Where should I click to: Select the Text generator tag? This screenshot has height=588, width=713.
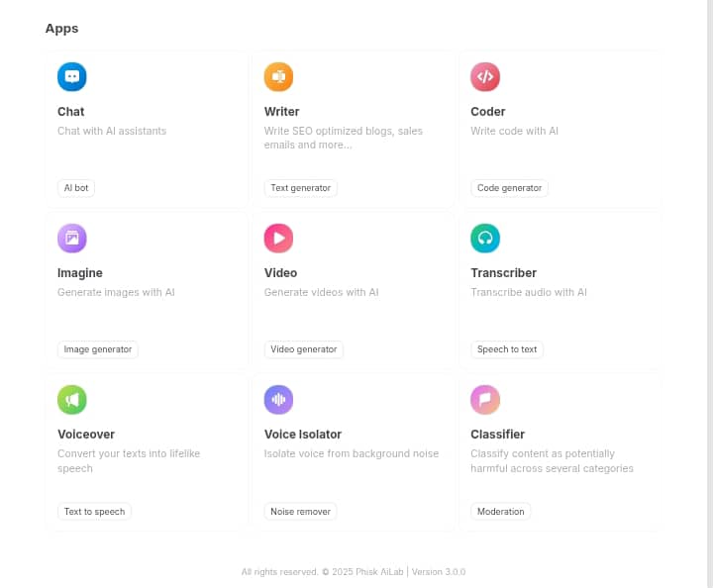click(x=301, y=188)
